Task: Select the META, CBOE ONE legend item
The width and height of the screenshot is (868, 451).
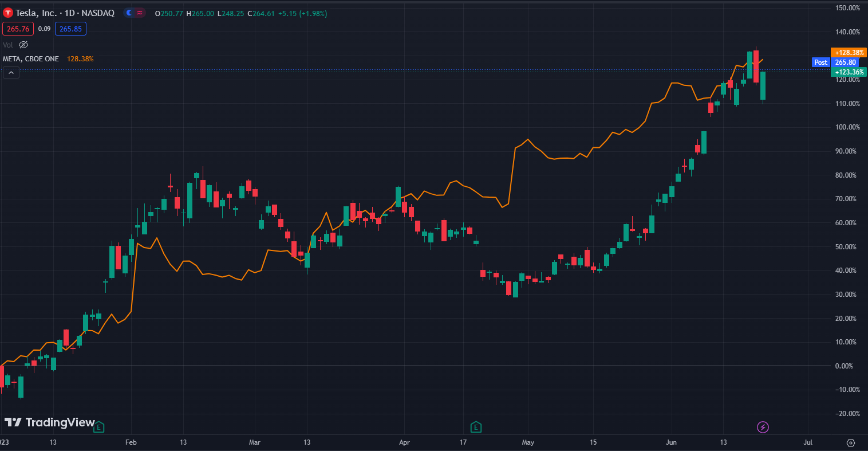Action: [x=31, y=59]
